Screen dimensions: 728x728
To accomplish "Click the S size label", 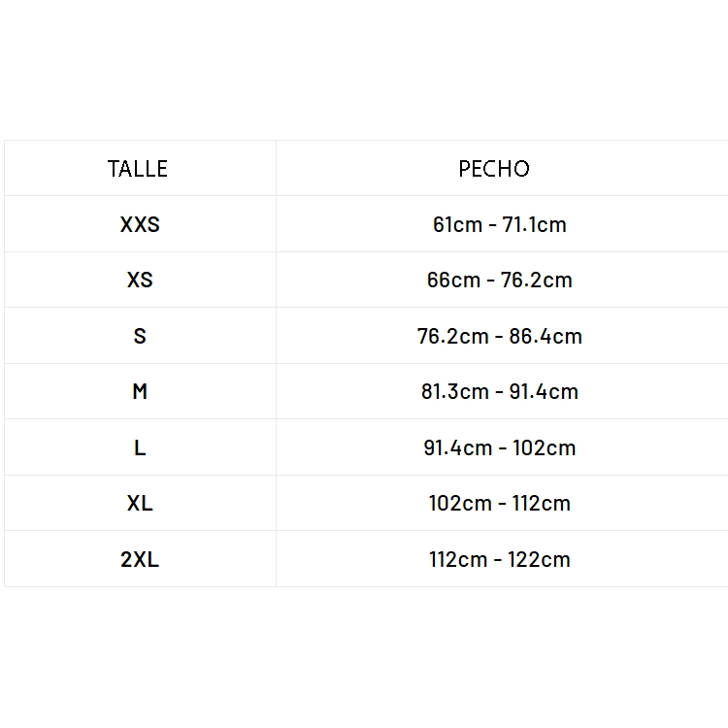I will 140,337.
